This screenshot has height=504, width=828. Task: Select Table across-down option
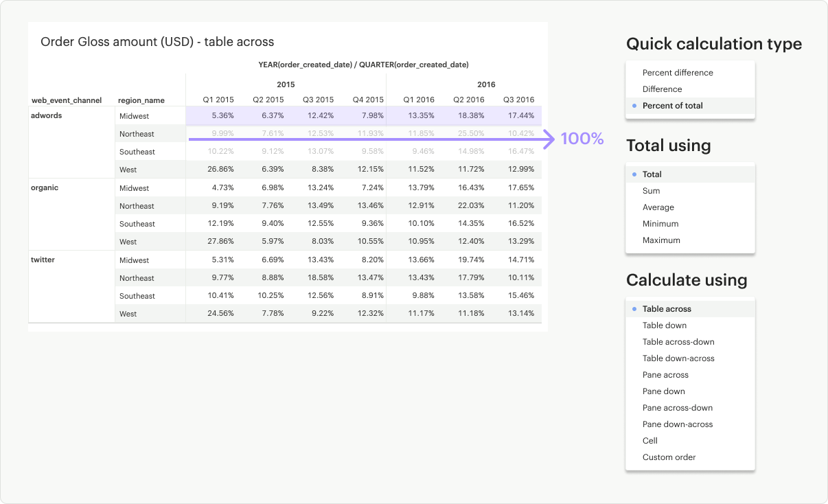678,342
